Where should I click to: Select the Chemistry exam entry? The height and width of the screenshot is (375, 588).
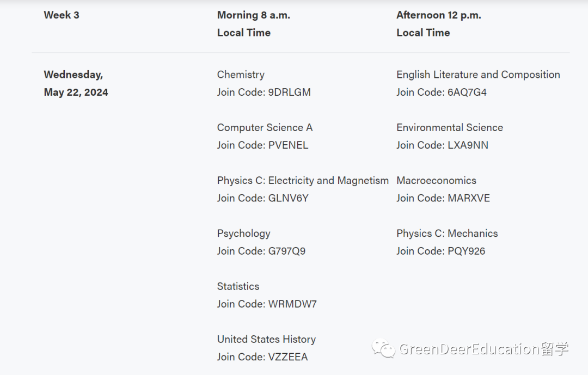(x=241, y=75)
